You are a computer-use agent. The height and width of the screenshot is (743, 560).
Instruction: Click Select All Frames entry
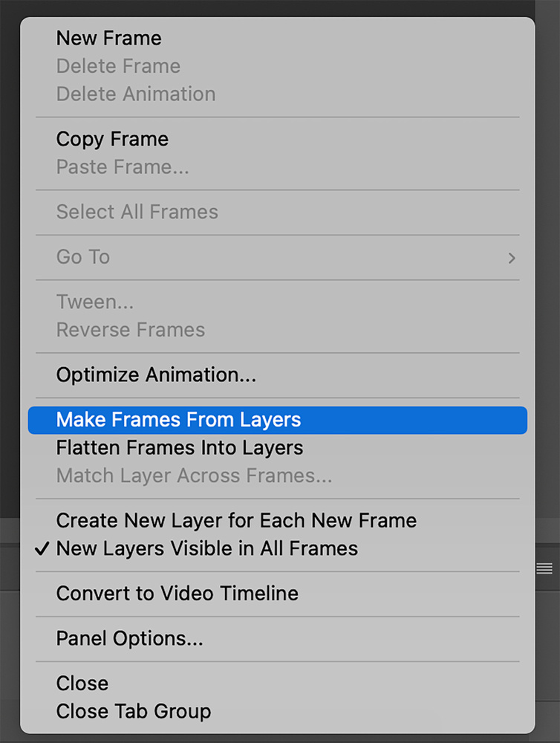(x=278, y=212)
